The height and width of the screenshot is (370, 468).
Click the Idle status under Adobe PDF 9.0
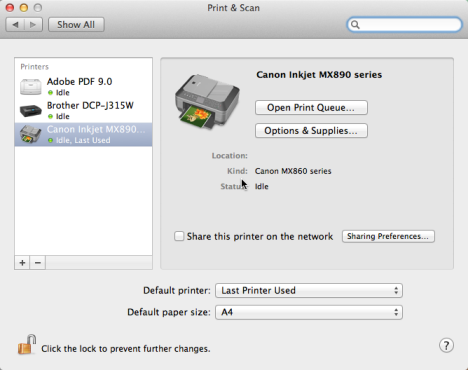pos(63,93)
